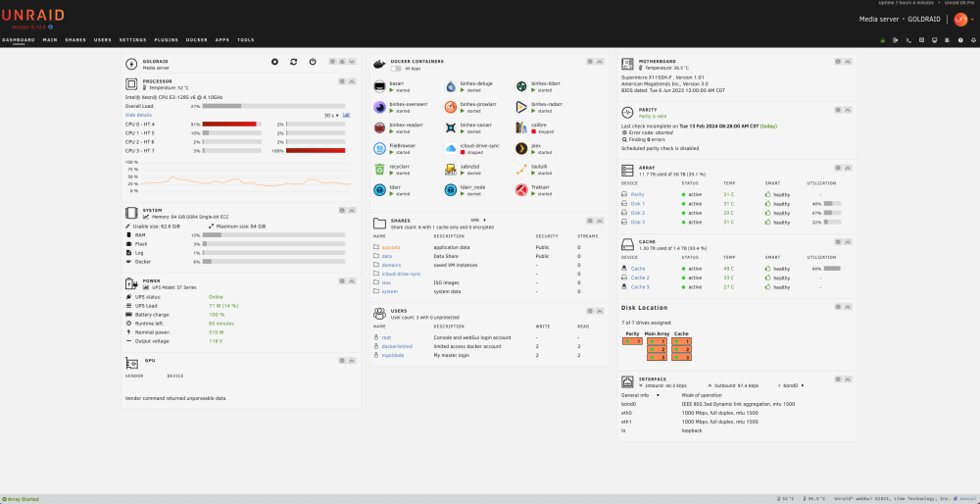Click the Hide details link
The image size is (980, 504).
pyautogui.click(x=138, y=115)
